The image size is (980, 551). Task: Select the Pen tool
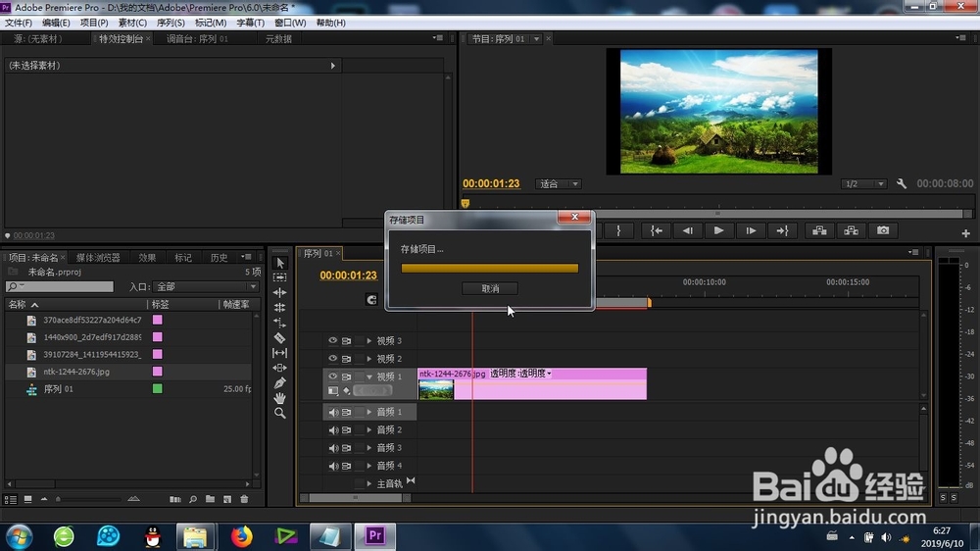[x=280, y=382]
